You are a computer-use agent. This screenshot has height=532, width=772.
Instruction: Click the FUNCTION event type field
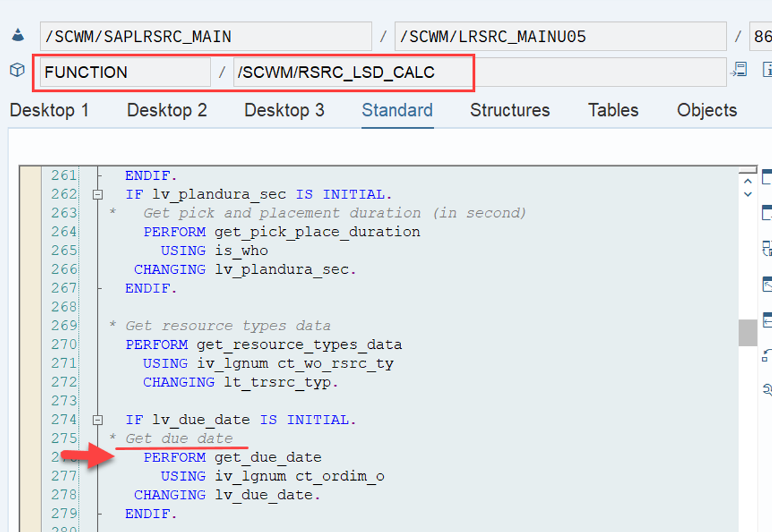coord(125,73)
